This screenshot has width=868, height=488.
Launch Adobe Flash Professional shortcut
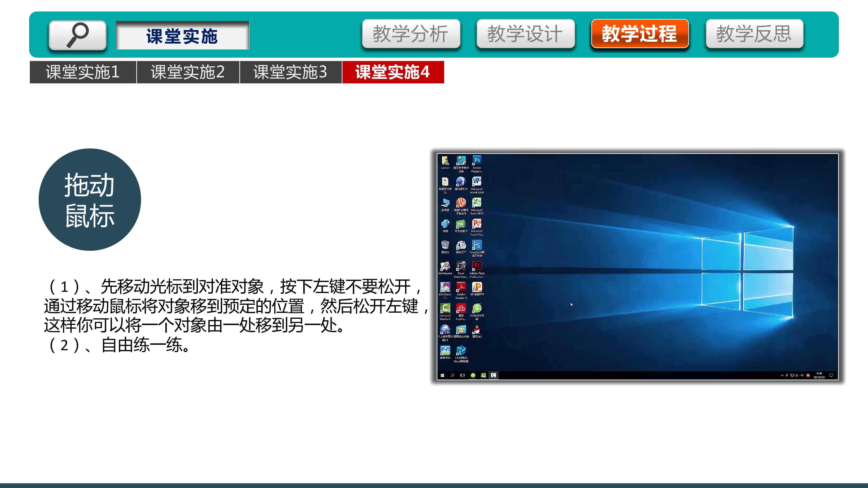[x=476, y=266]
